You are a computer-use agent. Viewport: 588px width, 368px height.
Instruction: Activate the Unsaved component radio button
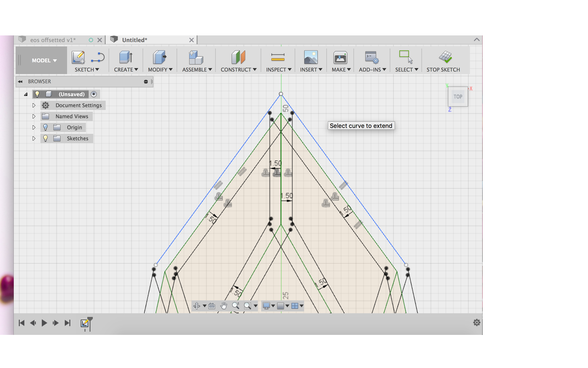[x=93, y=94]
